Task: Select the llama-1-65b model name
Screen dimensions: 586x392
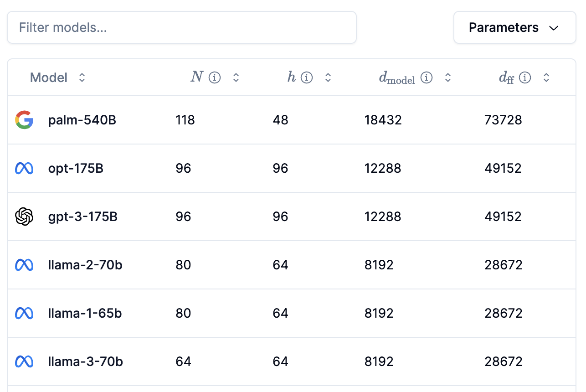Action: tap(85, 314)
